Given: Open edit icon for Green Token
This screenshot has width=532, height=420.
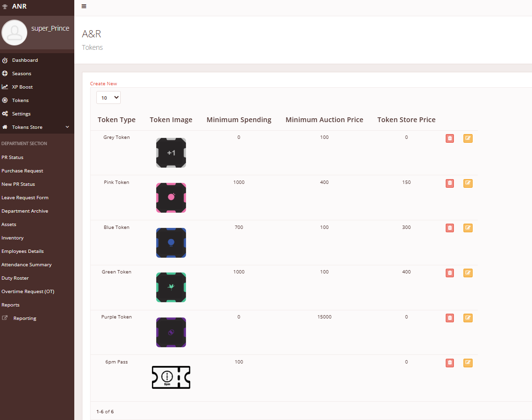Looking at the screenshot, I should coord(468,273).
